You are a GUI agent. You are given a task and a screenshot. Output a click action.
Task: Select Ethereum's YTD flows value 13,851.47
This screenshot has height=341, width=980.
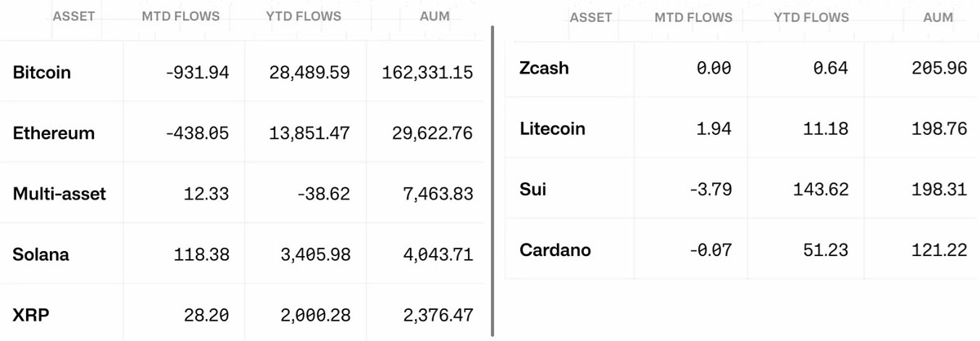310,133
